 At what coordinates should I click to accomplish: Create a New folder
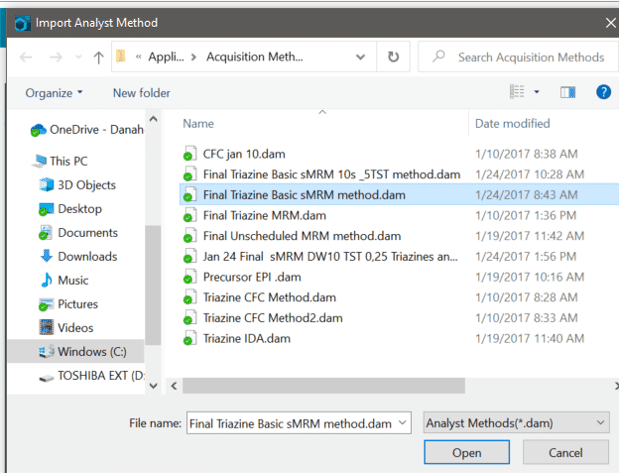point(141,93)
